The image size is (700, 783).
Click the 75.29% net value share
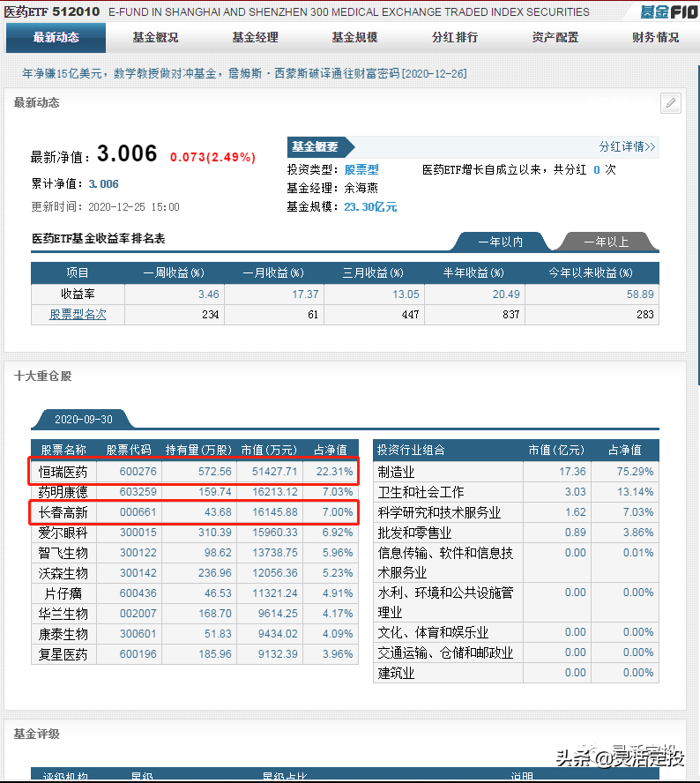[x=635, y=472]
